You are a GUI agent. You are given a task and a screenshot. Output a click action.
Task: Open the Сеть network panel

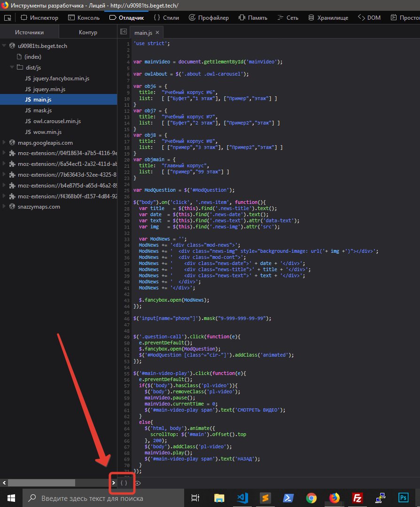coord(288,18)
